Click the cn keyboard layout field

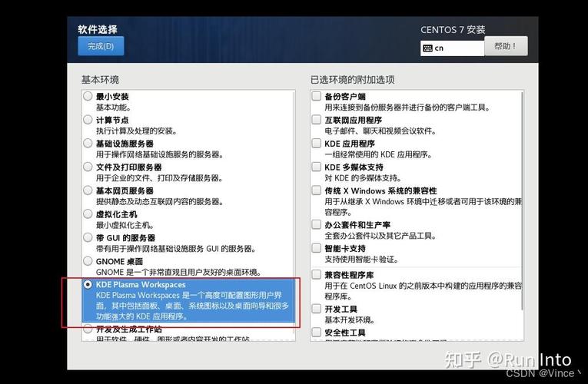click(x=452, y=48)
